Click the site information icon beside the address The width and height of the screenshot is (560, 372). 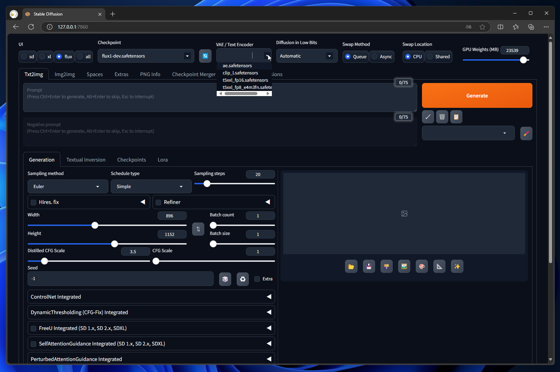(x=50, y=27)
